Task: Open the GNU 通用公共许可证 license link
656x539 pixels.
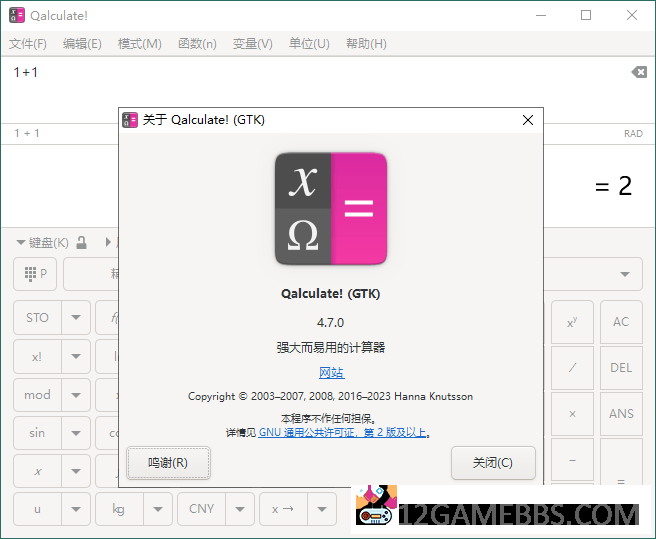Action: point(342,432)
